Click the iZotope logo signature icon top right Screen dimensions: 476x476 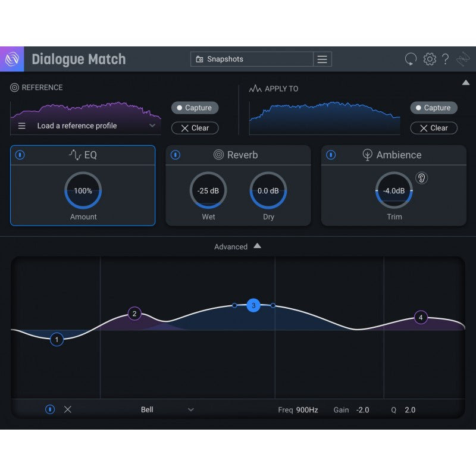pos(462,59)
